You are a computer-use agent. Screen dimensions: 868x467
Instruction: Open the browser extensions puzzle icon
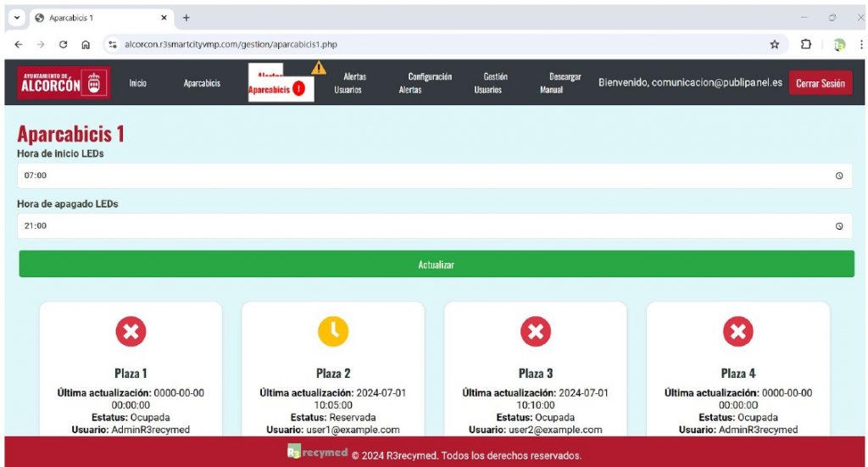[806, 45]
